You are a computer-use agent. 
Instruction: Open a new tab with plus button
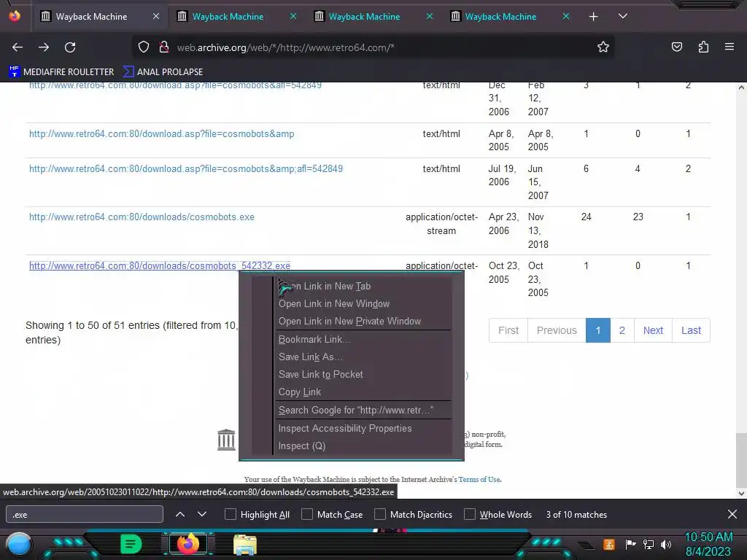(x=594, y=17)
